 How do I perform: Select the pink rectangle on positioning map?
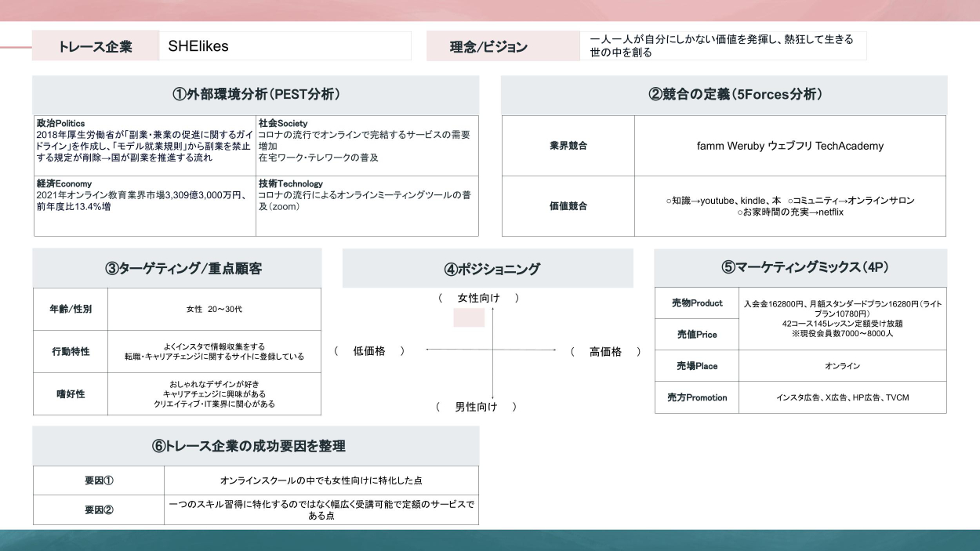[x=469, y=317]
